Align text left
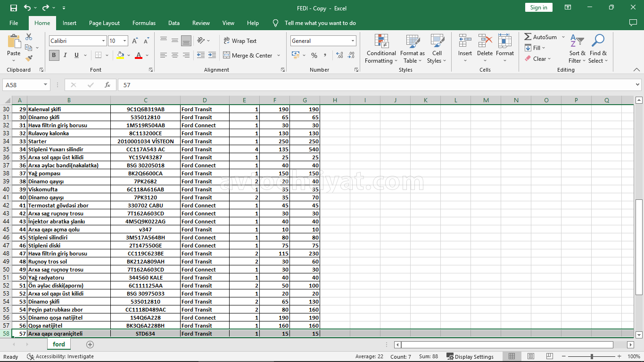The width and height of the screenshot is (644, 362). click(164, 55)
